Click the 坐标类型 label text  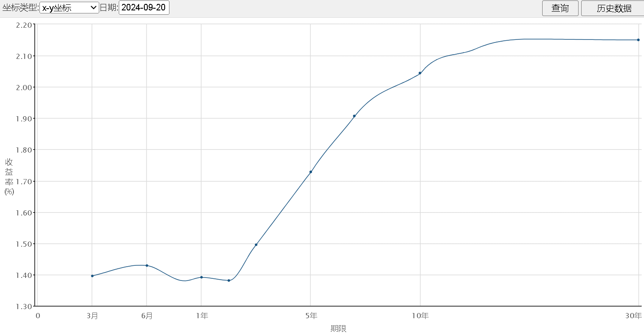coord(20,8)
